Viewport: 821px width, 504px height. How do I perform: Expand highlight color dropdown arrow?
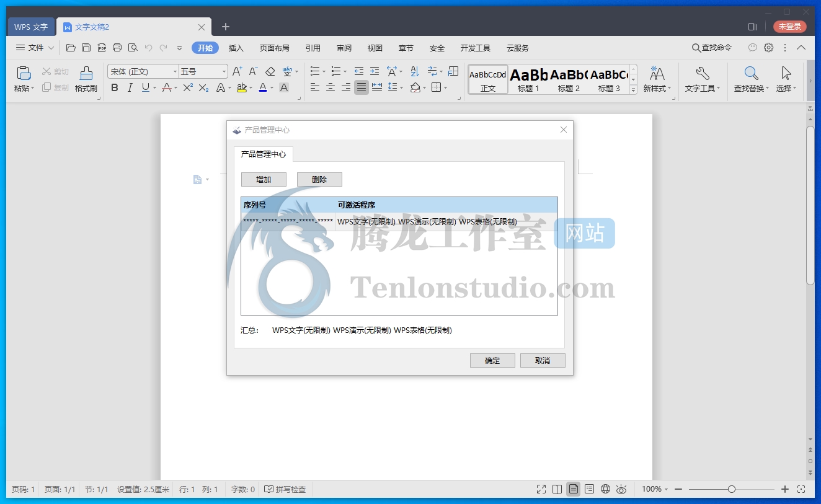pos(251,88)
